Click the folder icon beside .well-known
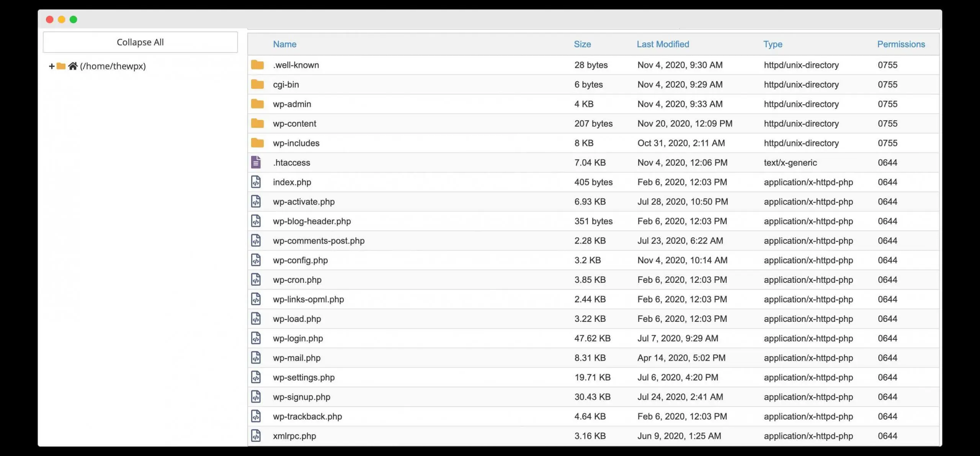Screen dimensions: 980x456 point(257,65)
